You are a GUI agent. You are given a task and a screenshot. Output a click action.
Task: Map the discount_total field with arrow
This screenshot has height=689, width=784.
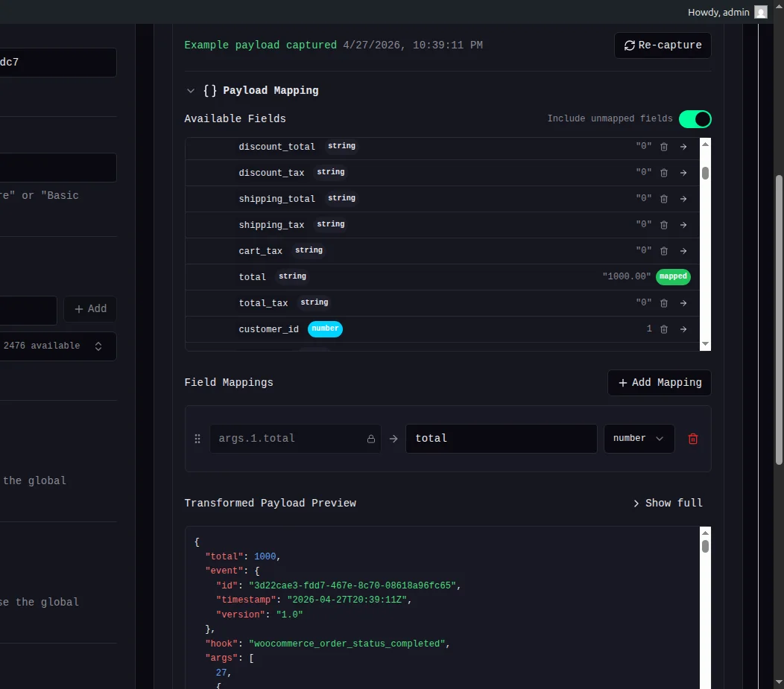683,147
